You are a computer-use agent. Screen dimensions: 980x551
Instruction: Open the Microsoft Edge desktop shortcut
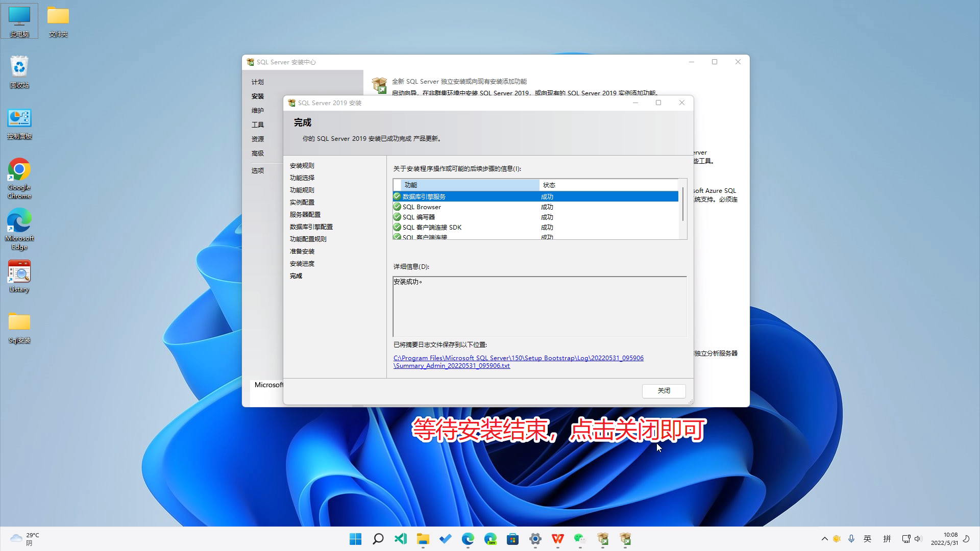click(19, 229)
